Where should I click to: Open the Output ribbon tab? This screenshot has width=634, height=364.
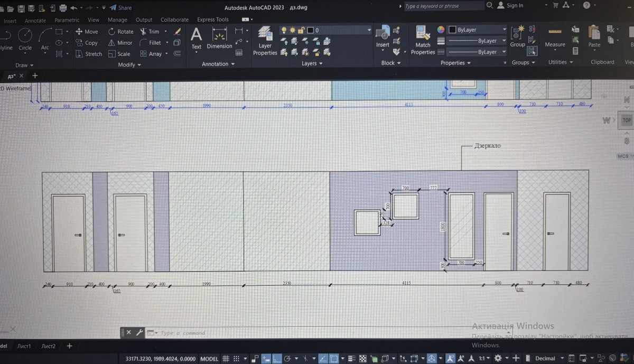(144, 20)
